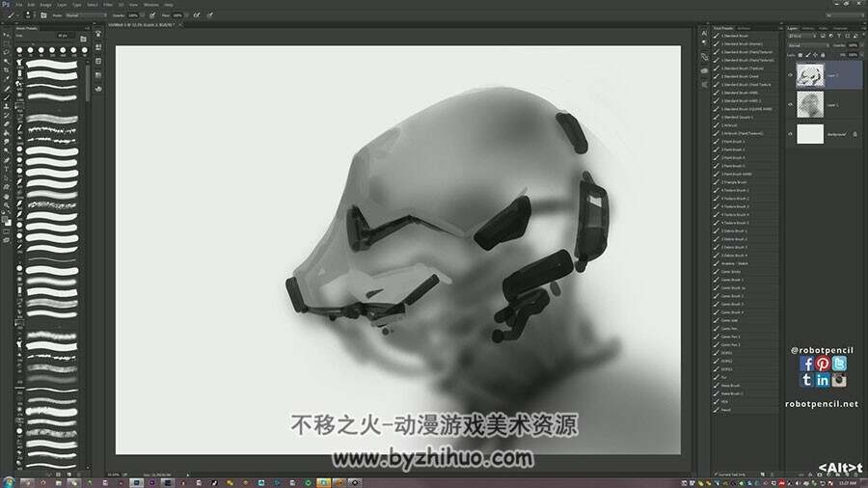Filter layers by type layers icon
The width and height of the screenshot is (868, 488).
839,36
